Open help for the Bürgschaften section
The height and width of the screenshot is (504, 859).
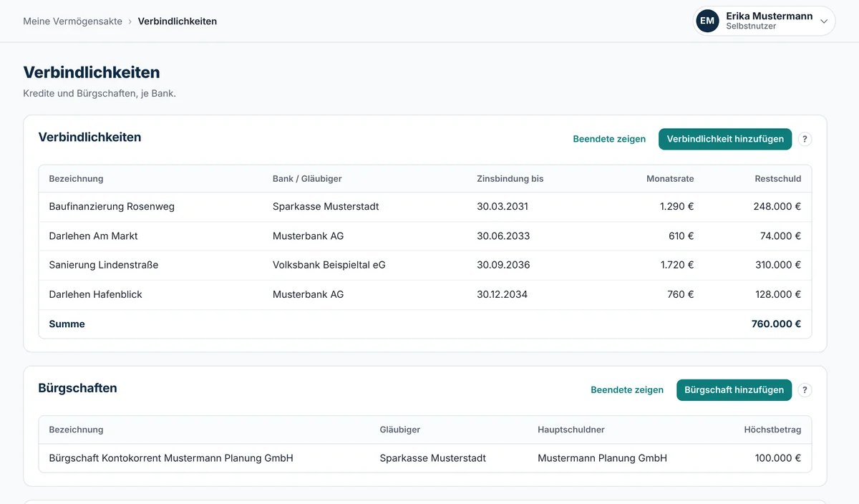(805, 390)
